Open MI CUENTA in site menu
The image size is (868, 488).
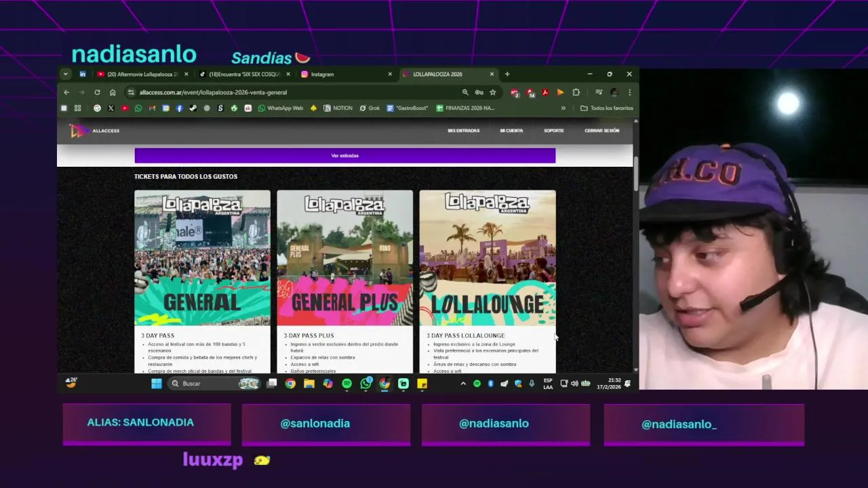tap(511, 130)
